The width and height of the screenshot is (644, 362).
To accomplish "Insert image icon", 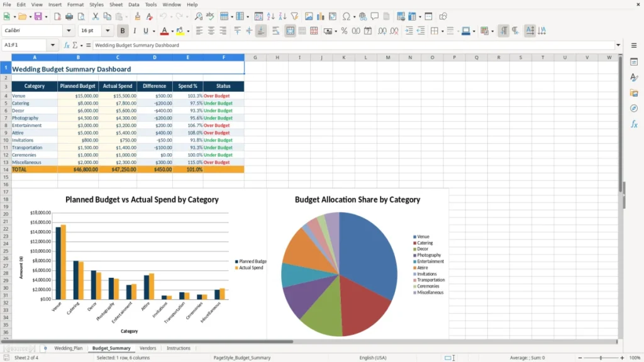I will [x=309, y=16].
